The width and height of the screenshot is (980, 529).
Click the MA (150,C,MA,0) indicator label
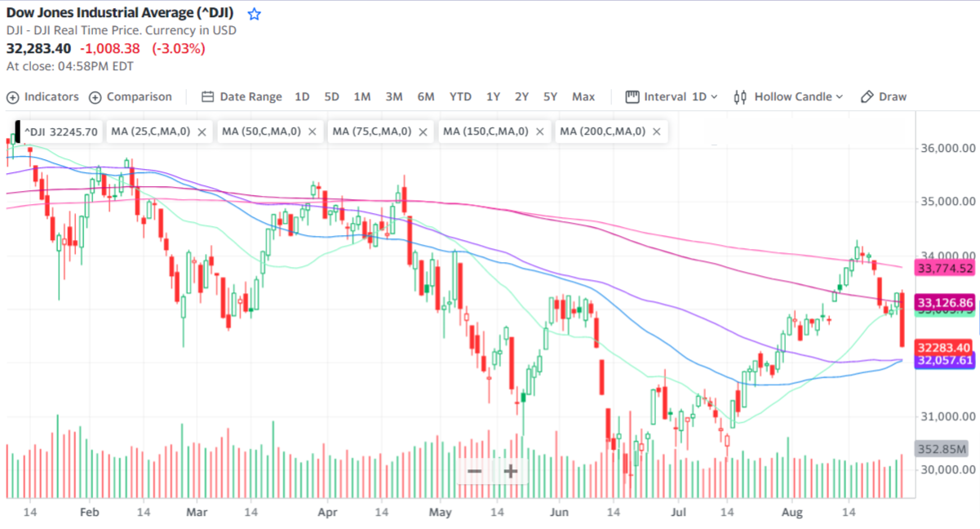pyautogui.click(x=486, y=131)
